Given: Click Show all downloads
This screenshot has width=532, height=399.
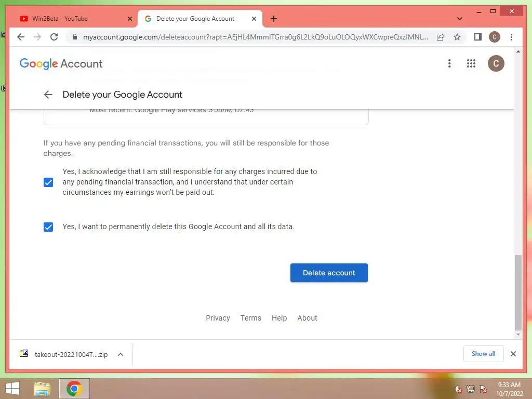Looking at the screenshot, I should click(484, 353).
